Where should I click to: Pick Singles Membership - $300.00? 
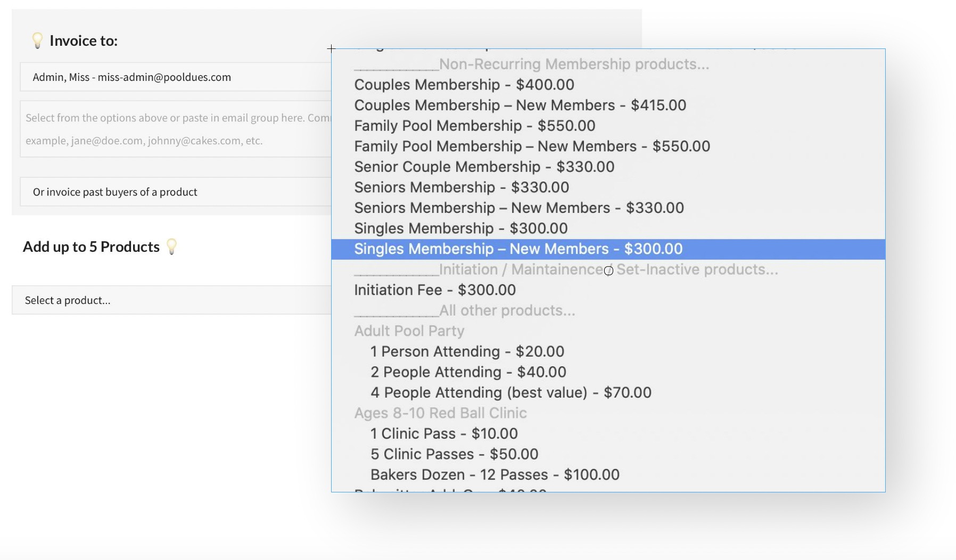coord(460,229)
